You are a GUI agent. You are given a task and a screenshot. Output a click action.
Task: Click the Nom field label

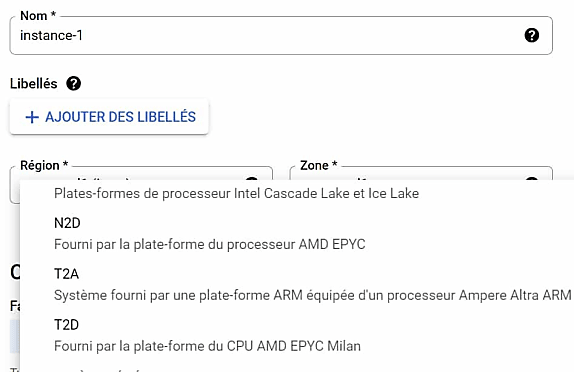pyautogui.click(x=38, y=15)
